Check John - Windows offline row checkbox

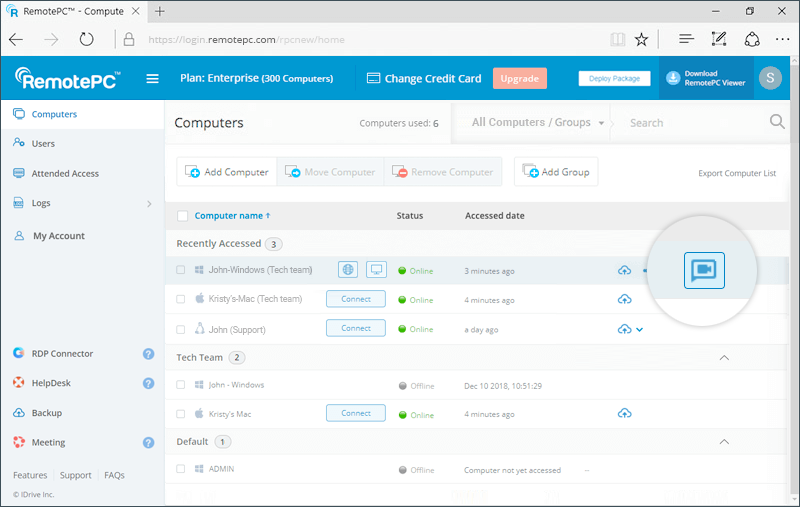[x=181, y=385]
